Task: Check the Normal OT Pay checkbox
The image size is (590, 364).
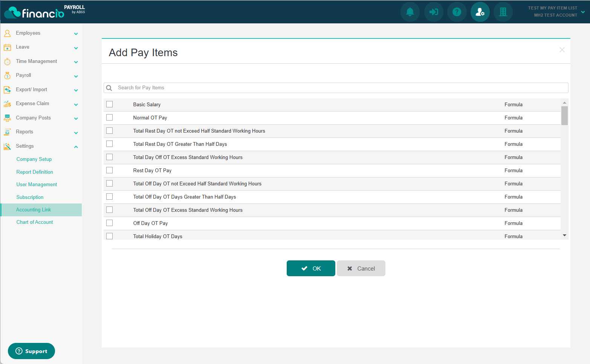Action: [x=110, y=118]
